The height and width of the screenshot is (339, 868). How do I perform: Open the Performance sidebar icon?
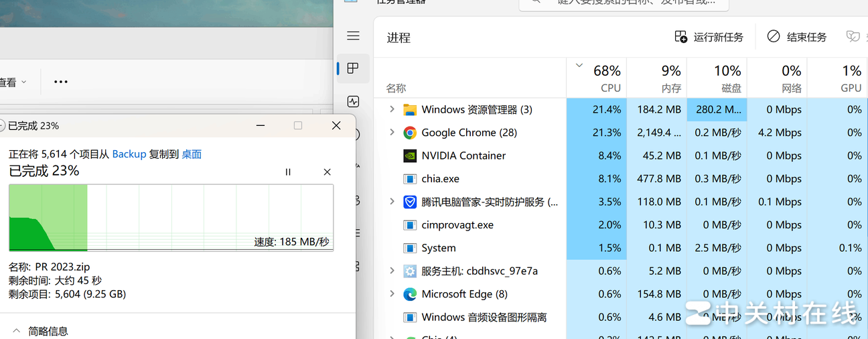353,101
